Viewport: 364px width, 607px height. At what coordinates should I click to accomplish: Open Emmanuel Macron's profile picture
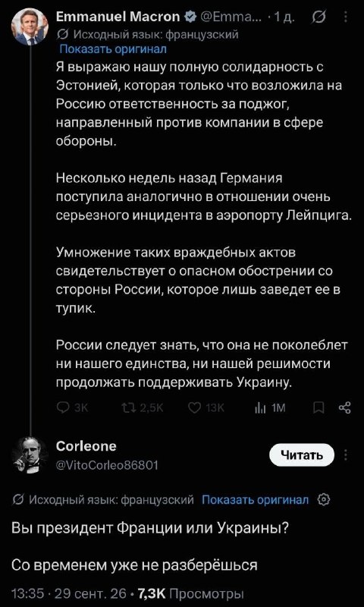[31, 27]
